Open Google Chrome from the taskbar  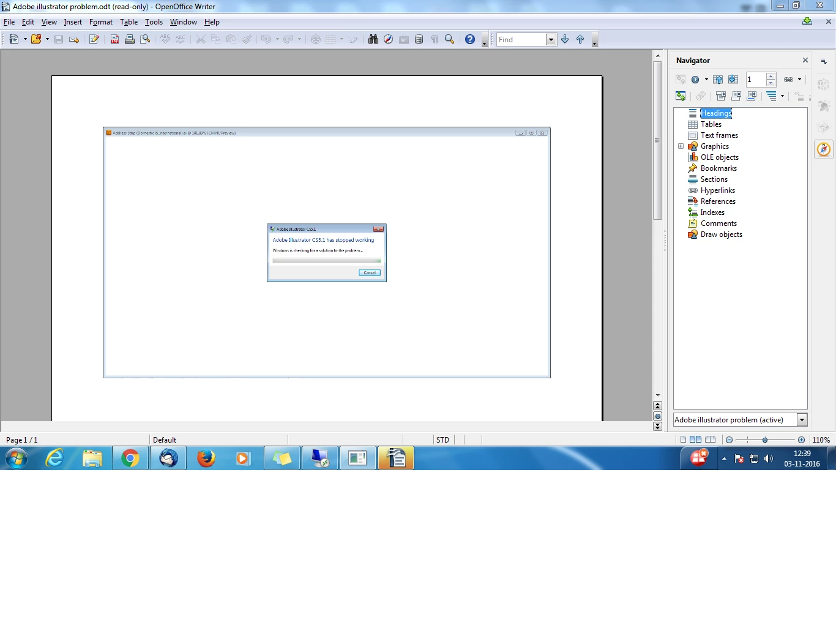point(130,458)
